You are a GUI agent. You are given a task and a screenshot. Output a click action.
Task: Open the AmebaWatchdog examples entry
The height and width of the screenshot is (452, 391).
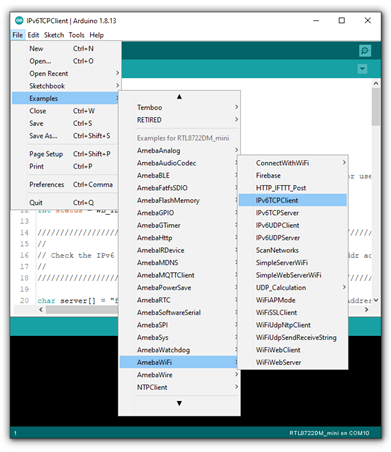[x=179, y=350]
